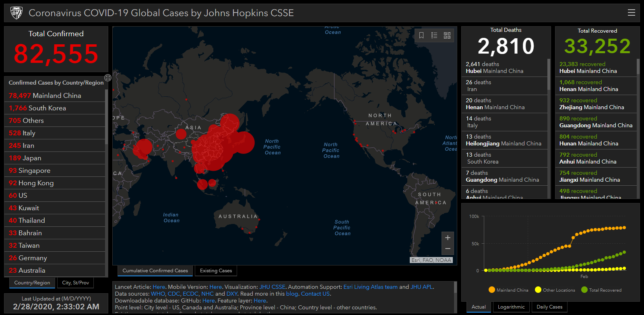The height and width of the screenshot is (315, 644).
Task: Click the Johns Hopkins shield logo
Action: point(17,13)
